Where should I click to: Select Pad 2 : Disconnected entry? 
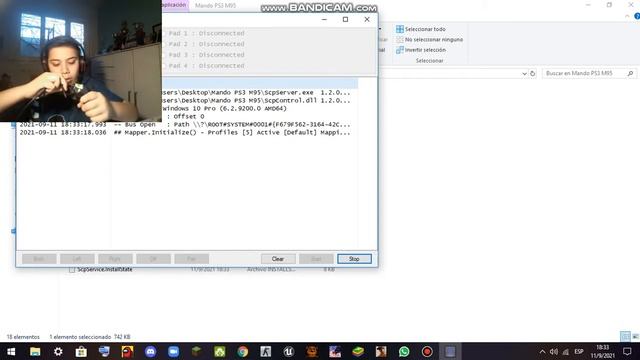[207, 44]
